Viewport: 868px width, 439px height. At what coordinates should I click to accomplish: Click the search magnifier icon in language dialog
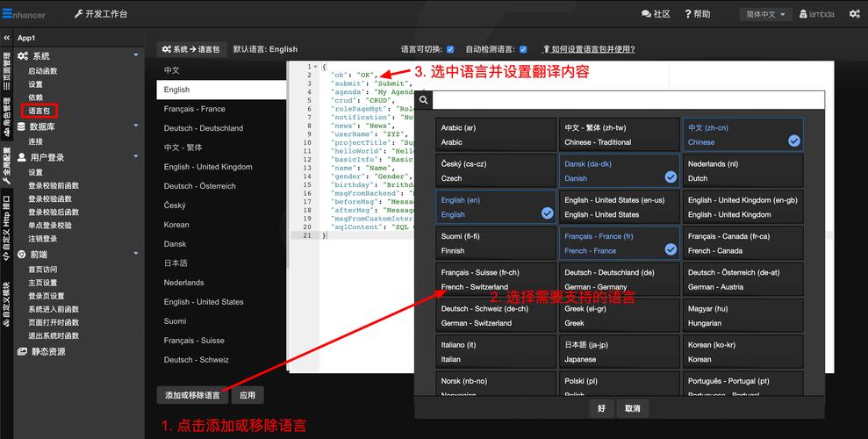click(x=423, y=100)
